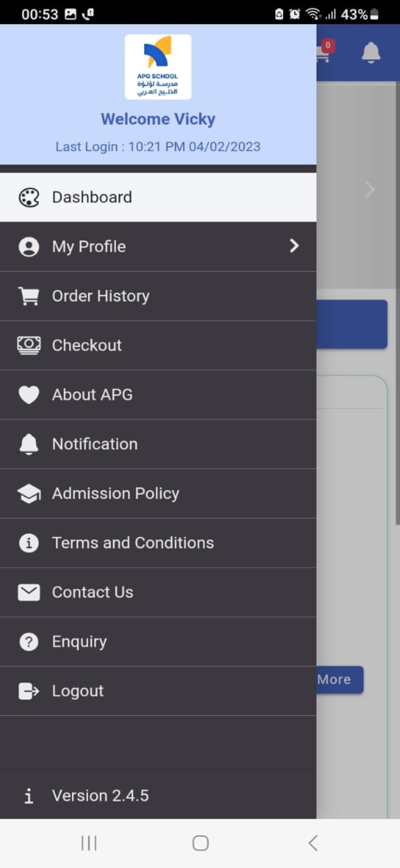
Task: Click the My Profile avatar icon
Action: coord(29,247)
